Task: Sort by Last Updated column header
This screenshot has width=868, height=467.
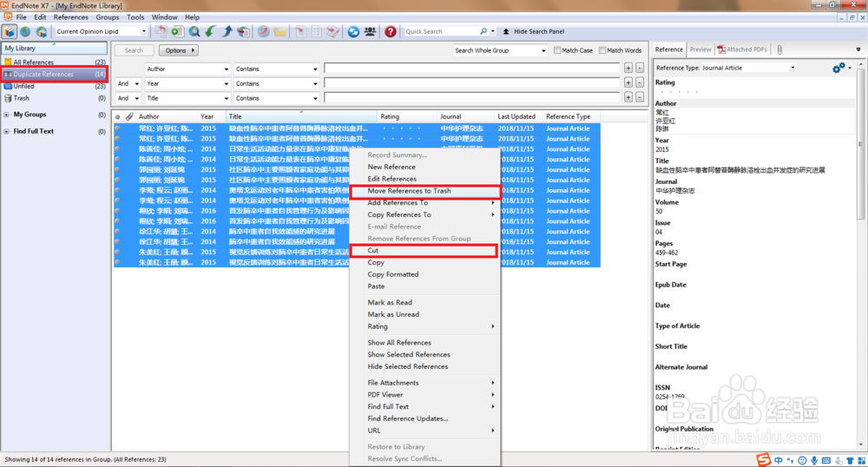Action: (x=516, y=116)
